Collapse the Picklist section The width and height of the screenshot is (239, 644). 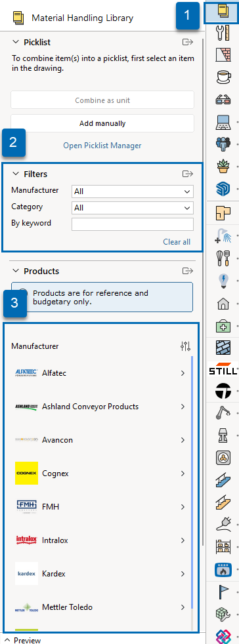16,42
